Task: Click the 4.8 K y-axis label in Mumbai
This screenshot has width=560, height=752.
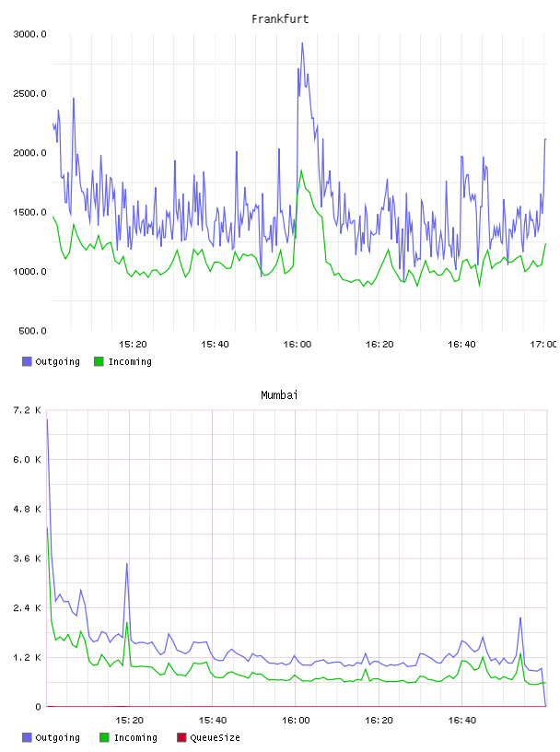Action: pyautogui.click(x=27, y=510)
